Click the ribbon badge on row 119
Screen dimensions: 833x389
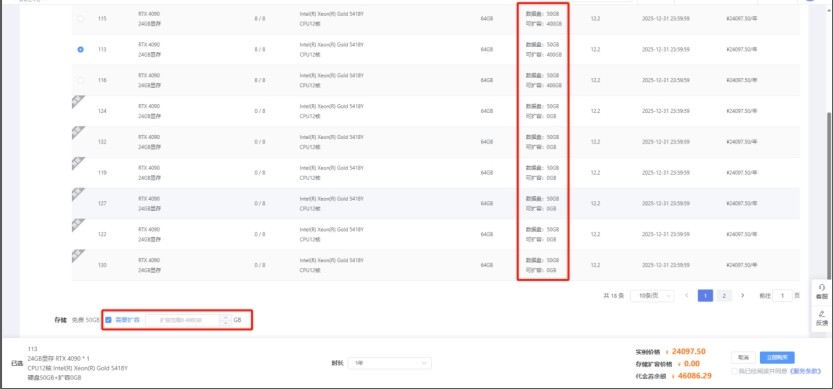point(78,163)
